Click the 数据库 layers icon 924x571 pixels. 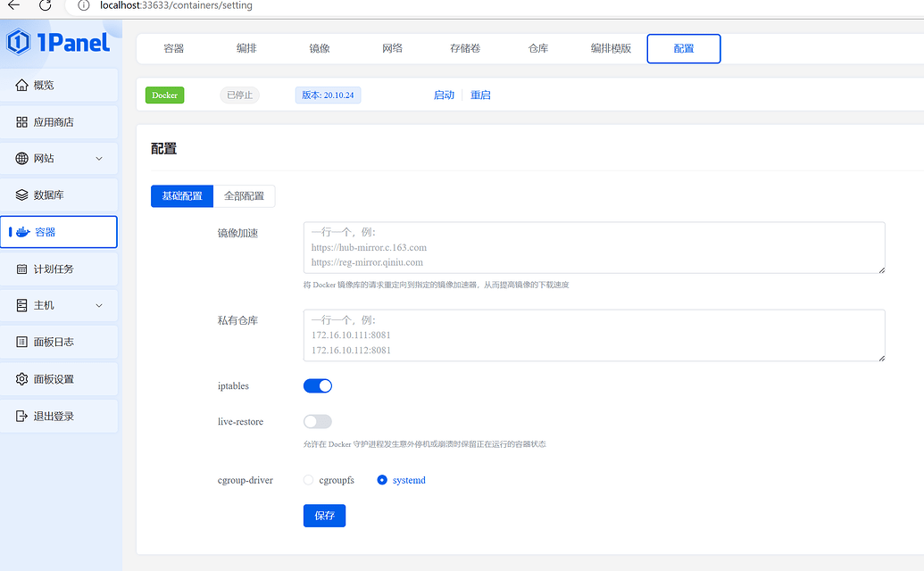pos(21,194)
